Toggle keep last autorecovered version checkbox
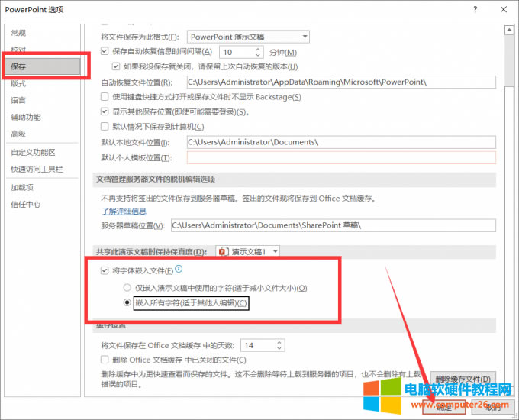519x420 pixels. pos(116,66)
